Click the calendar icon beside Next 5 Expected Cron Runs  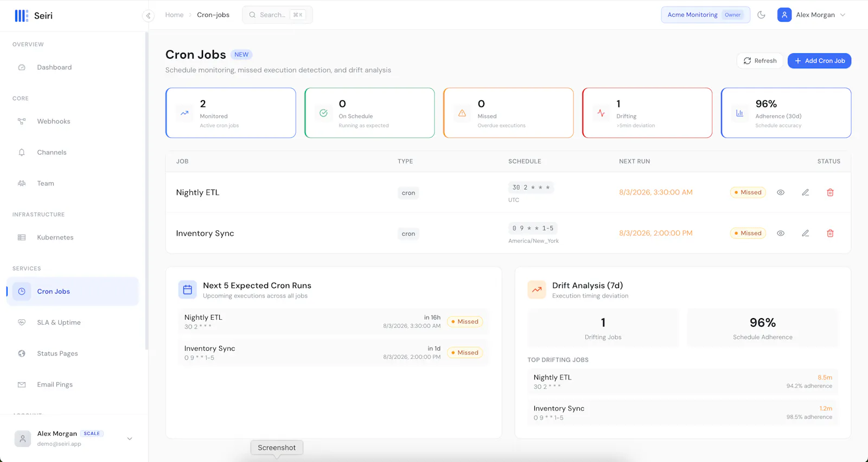tap(188, 290)
